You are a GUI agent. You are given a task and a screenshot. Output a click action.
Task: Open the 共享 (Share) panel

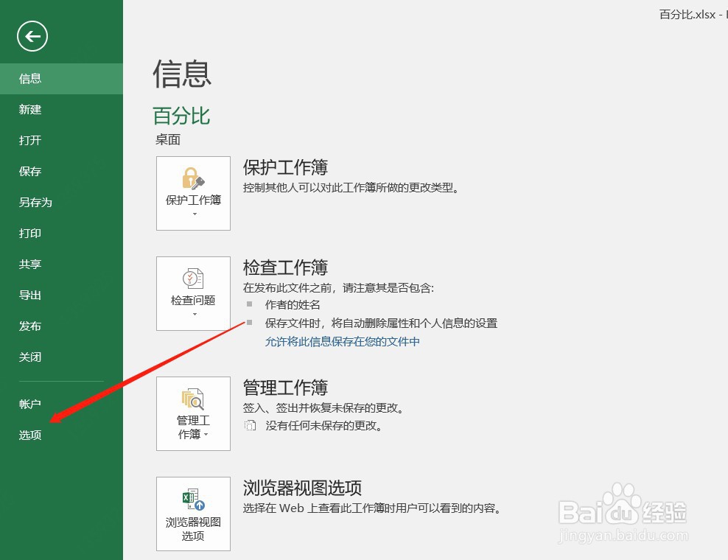(x=29, y=265)
